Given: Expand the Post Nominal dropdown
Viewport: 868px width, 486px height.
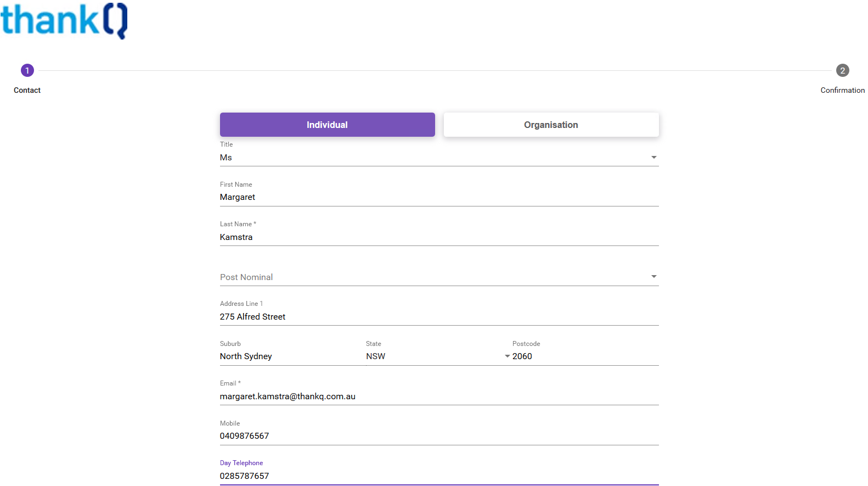Looking at the screenshot, I should tap(653, 277).
